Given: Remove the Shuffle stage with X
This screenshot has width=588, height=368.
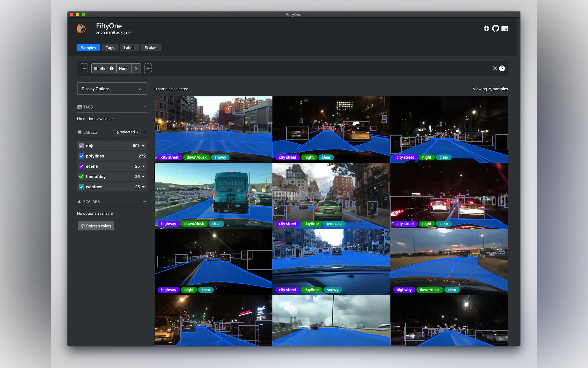Looking at the screenshot, I should [136, 69].
